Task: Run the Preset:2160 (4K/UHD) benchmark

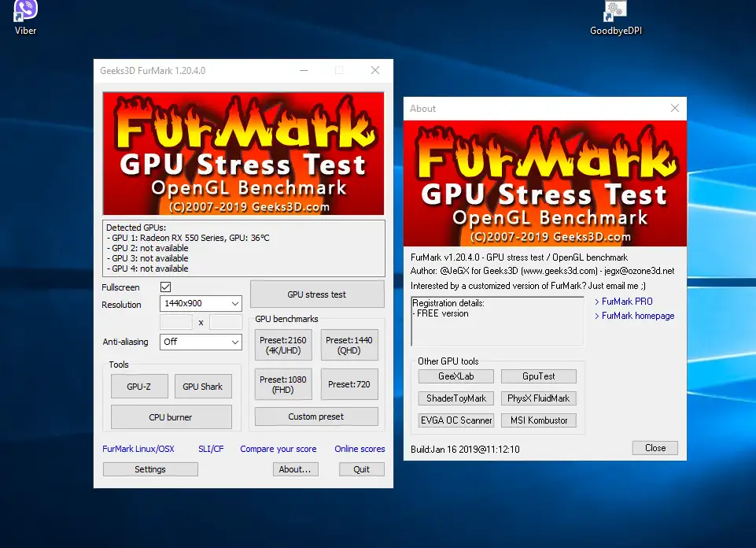Action: pyautogui.click(x=283, y=346)
